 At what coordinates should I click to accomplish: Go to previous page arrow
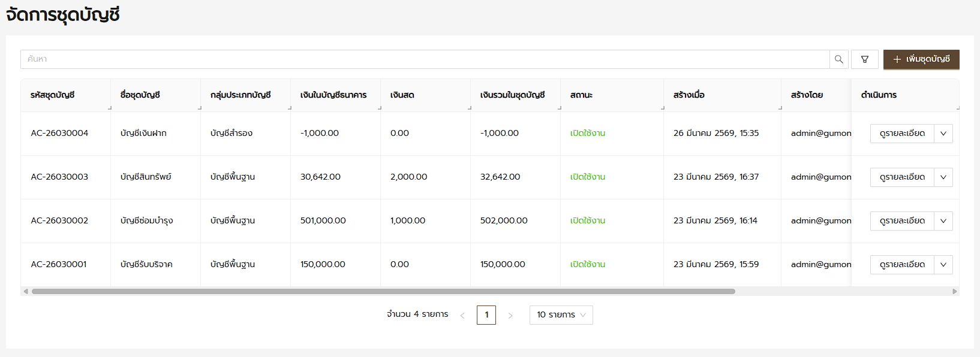point(462,316)
